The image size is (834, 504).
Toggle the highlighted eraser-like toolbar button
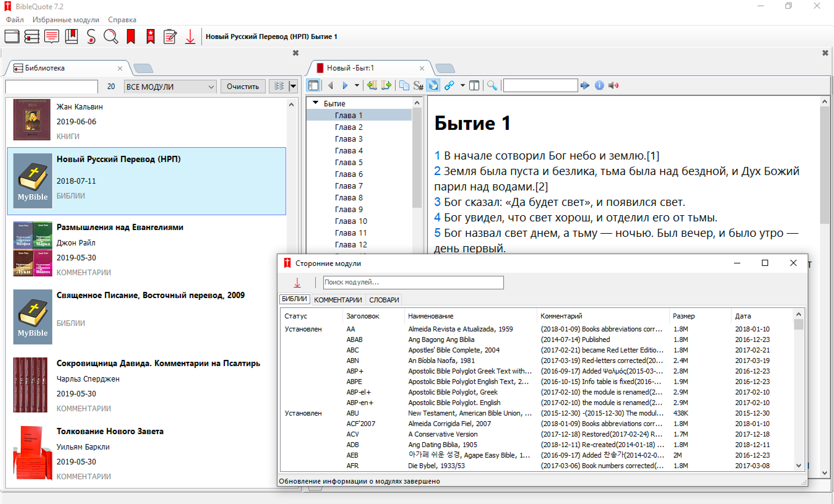point(433,86)
